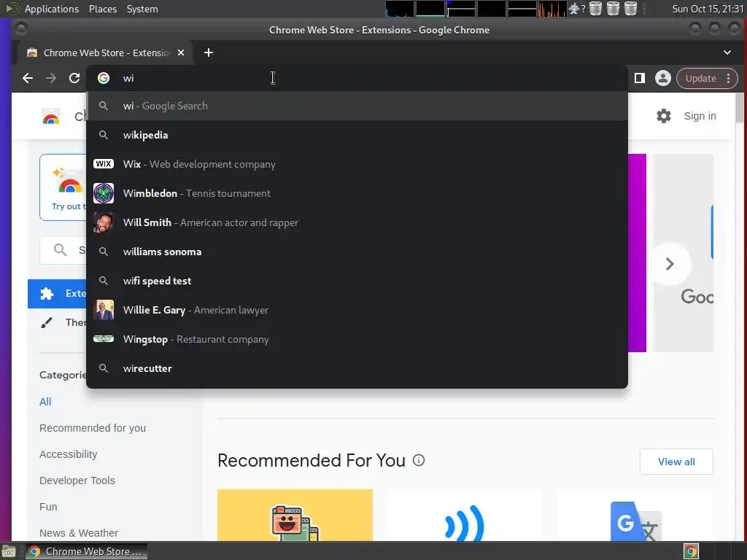747x560 pixels.
Task: Select the Chrome Web Store - Extensions tab
Action: tap(105, 52)
